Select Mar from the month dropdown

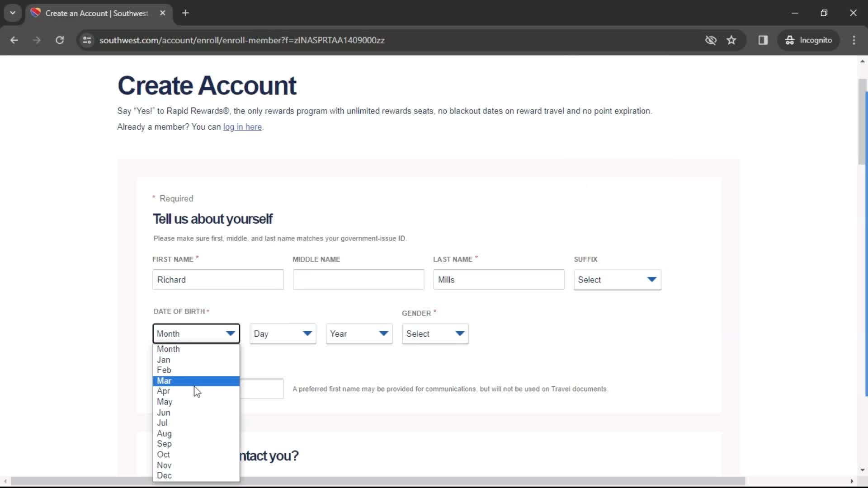coord(165,380)
